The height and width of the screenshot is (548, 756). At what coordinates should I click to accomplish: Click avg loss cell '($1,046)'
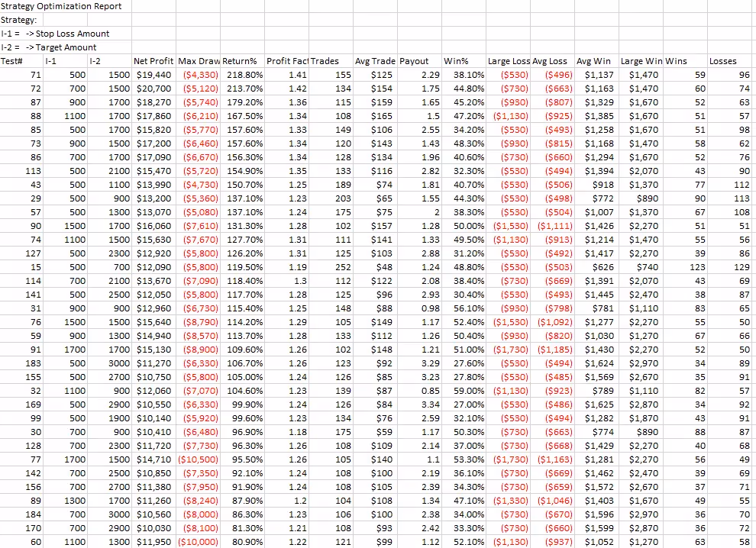[x=553, y=501]
